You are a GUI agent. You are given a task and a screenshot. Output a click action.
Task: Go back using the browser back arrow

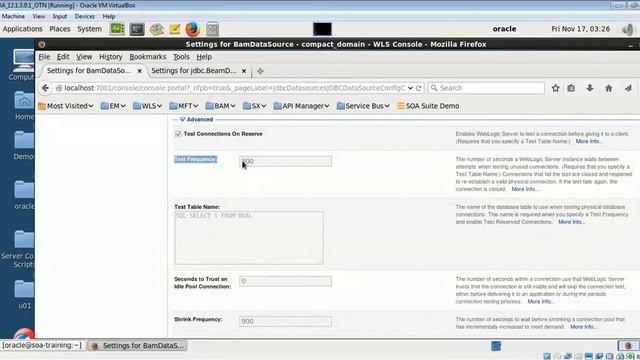point(45,88)
